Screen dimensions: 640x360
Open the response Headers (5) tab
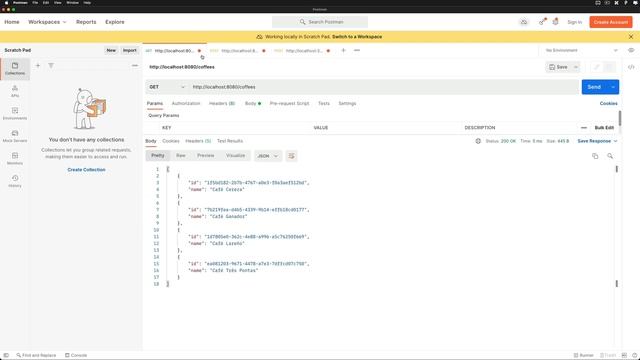[x=198, y=141]
